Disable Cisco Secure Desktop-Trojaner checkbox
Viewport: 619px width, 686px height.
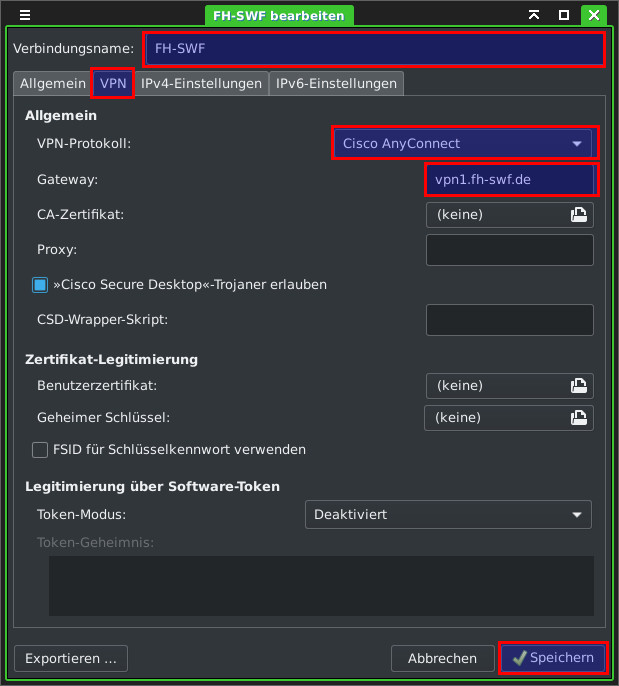pos(40,285)
